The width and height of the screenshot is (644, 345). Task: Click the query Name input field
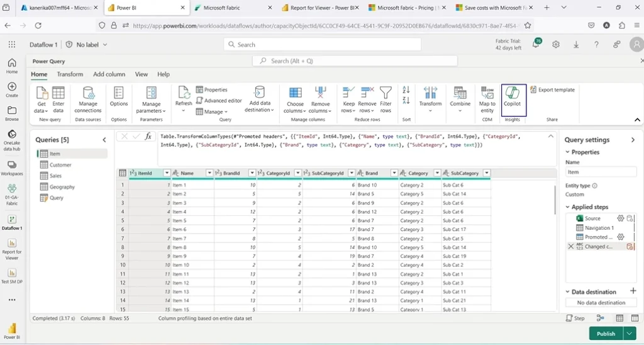601,172
